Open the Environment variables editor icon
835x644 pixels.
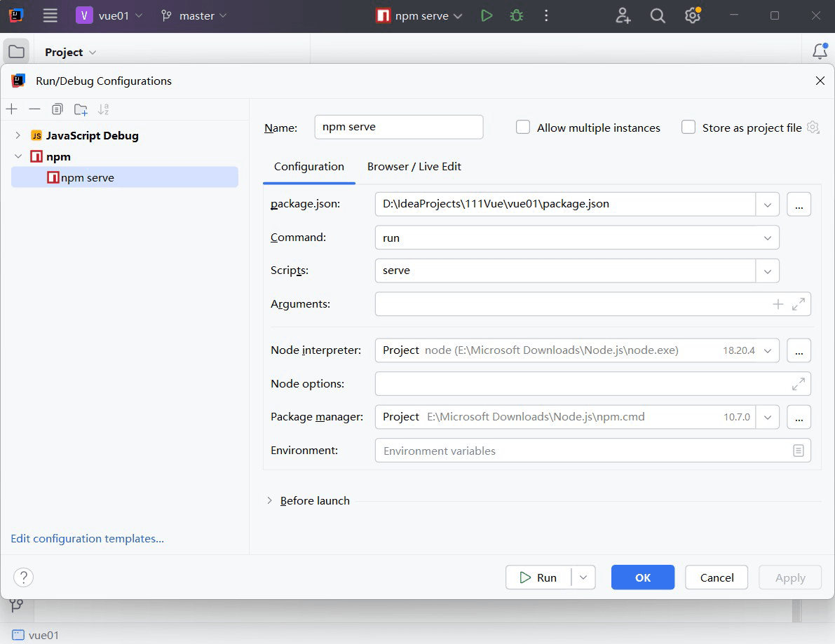(798, 451)
